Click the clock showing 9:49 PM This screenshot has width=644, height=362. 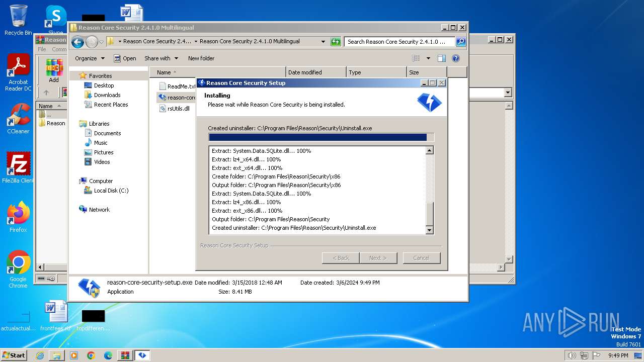[618, 355]
